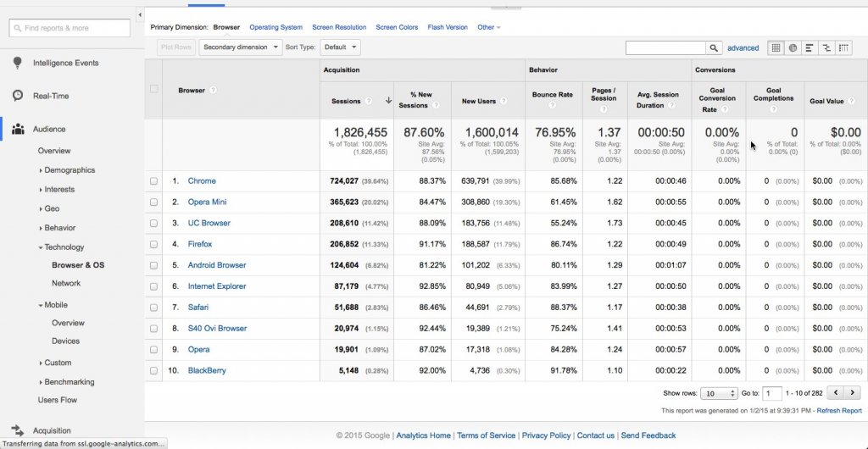Screen dimensions: 868x449
Task: Open Users Flow report
Action: point(58,400)
